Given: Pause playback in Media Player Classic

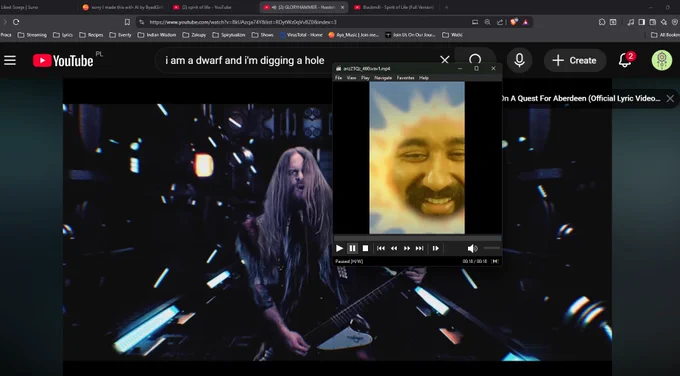Looking at the screenshot, I should click(x=353, y=248).
